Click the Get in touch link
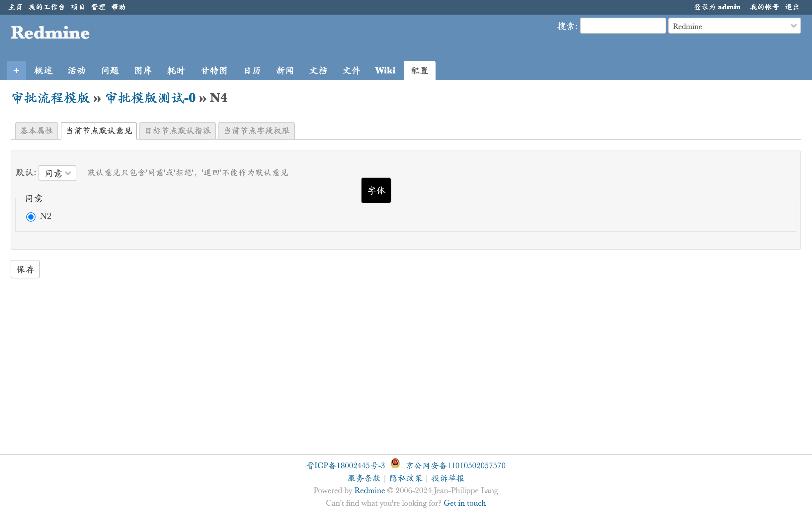The image size is (812, 513). coord(464,503)
